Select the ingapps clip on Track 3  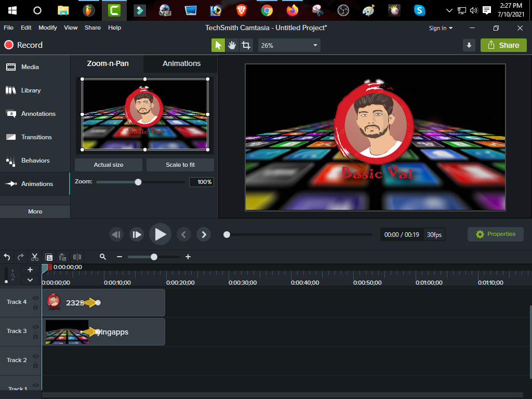click(103, 332)
